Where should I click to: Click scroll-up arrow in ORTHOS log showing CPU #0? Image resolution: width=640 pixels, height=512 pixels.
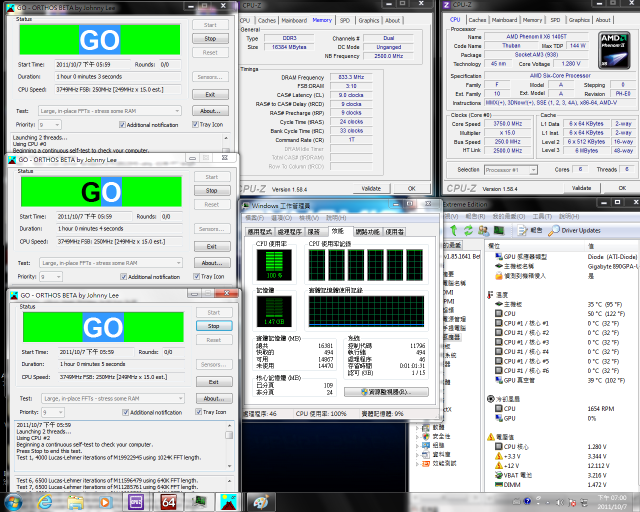point(226,138)
